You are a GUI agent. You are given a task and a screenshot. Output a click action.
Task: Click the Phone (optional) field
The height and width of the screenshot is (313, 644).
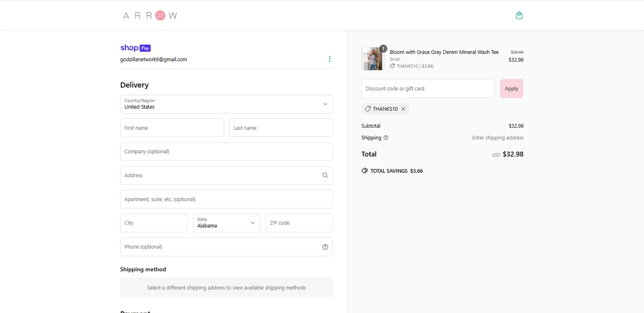pyautogui.click(x=220, y=247)
